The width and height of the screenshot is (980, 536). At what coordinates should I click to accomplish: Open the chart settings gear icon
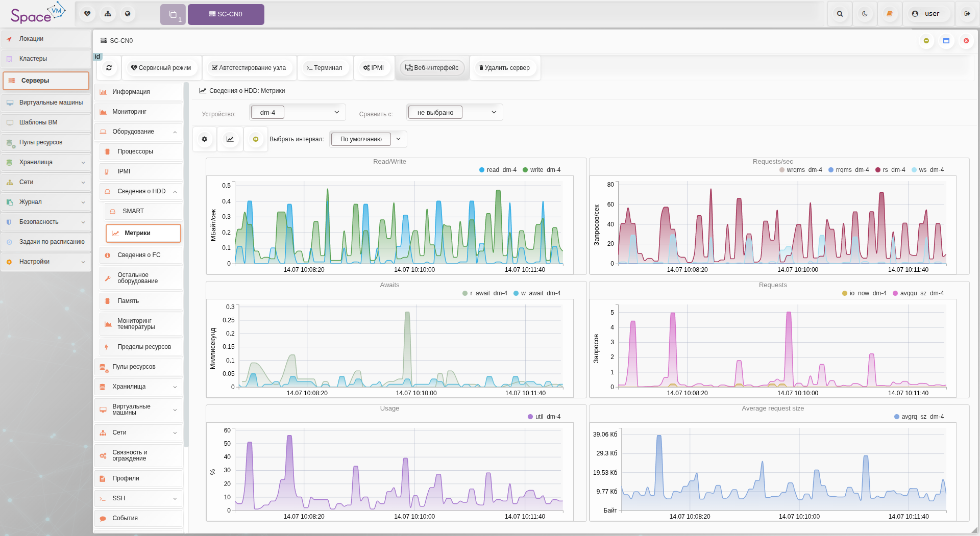205,139
